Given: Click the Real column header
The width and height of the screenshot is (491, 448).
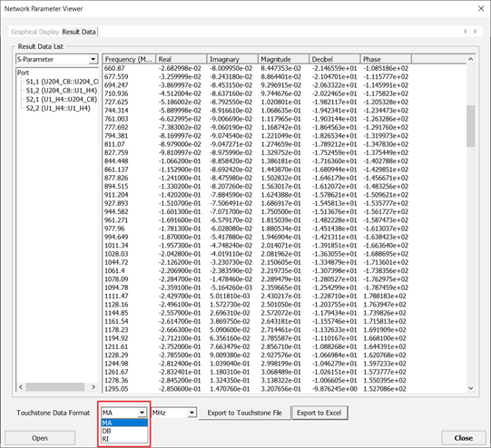Looking at the screenshot, I should point(181,59).
